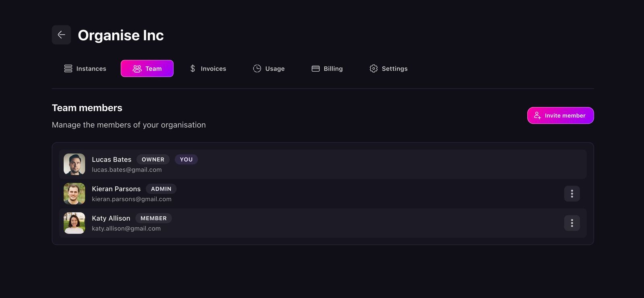Screen dimensions: 644x298
Task: Click the back arrow button
Action: pyautogui.click(x=61, y=35)
